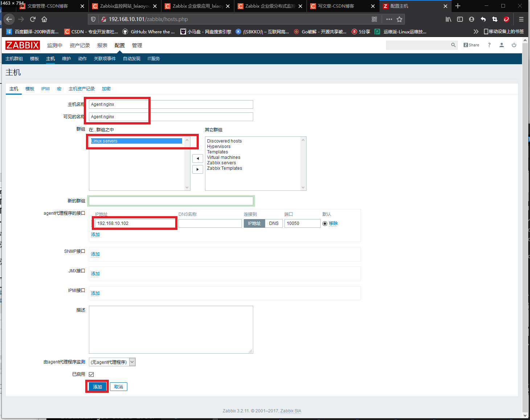Image resolution: width=530 pixels, height=420 pixels.
Task: Go to 主机群组 submenu
Action: (14, 59)
